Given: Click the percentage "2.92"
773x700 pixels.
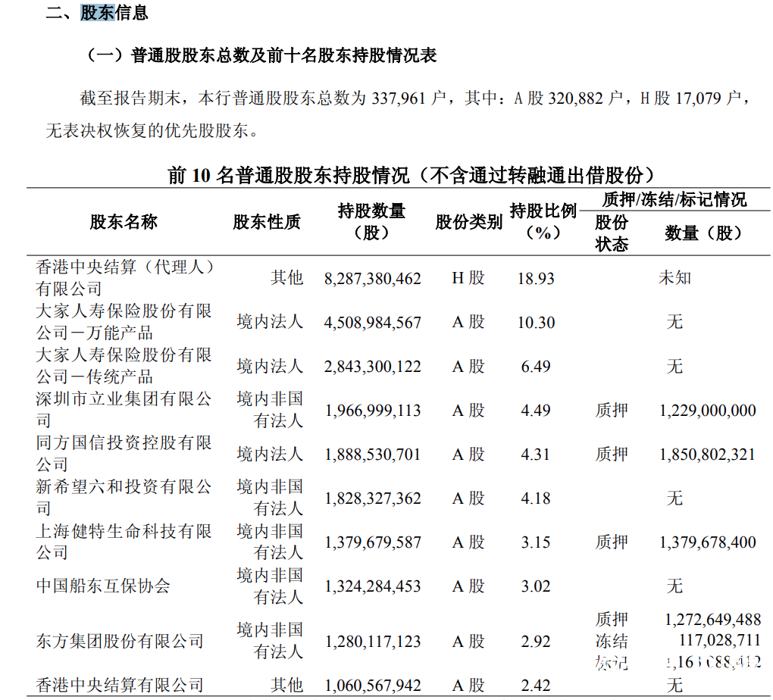Looking at the screenshot, I should [x=536, y=642].
